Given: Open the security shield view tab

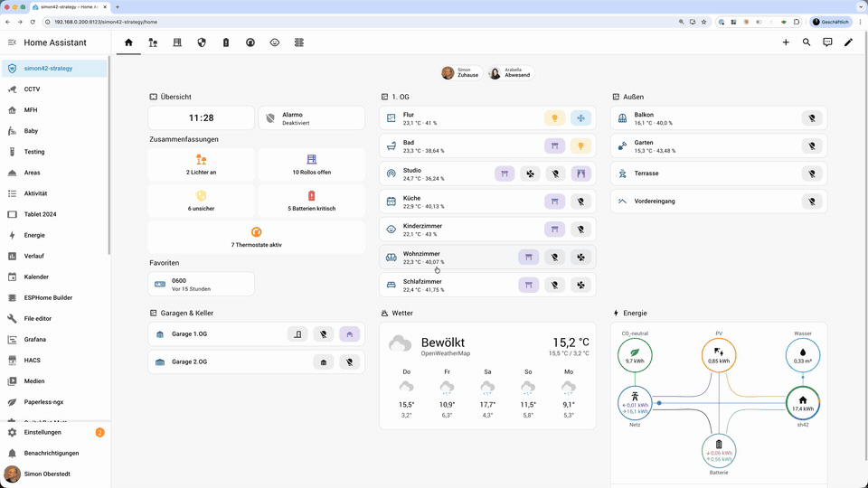Looking at the screenshot, I should 202,42.
